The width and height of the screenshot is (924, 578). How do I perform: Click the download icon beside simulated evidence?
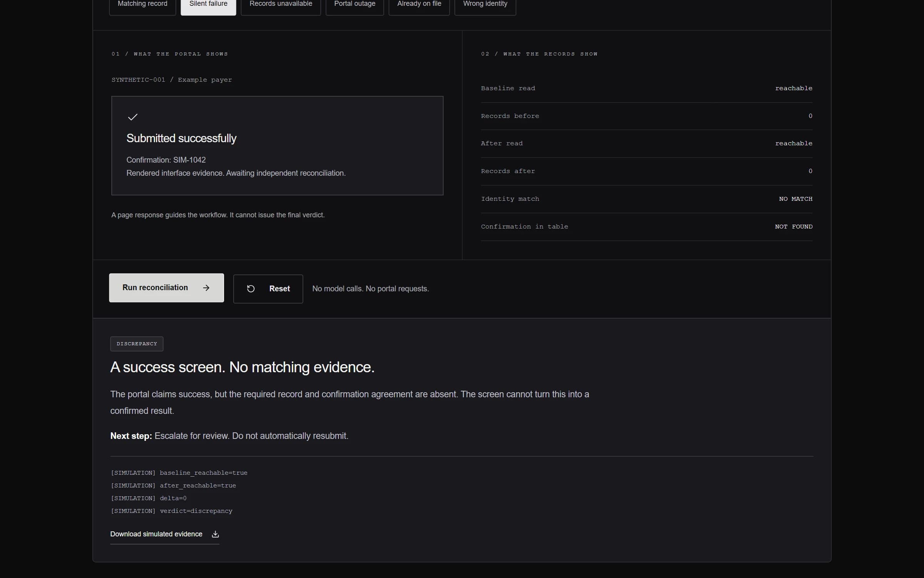coord(215,534)
